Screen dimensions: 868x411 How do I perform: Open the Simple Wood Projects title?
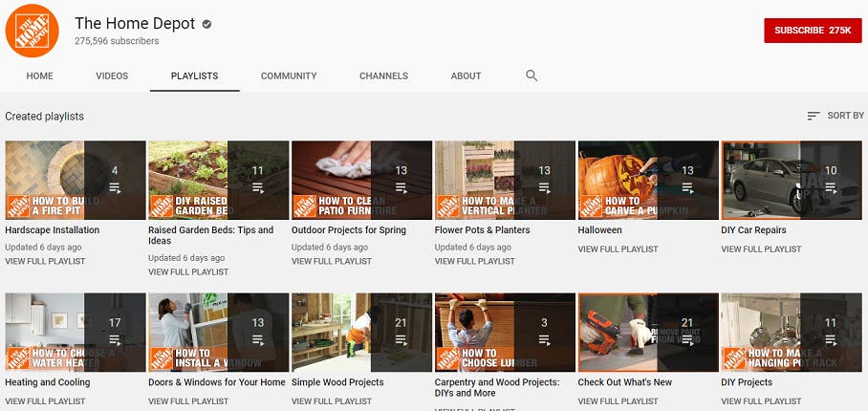tap(337, 382)
